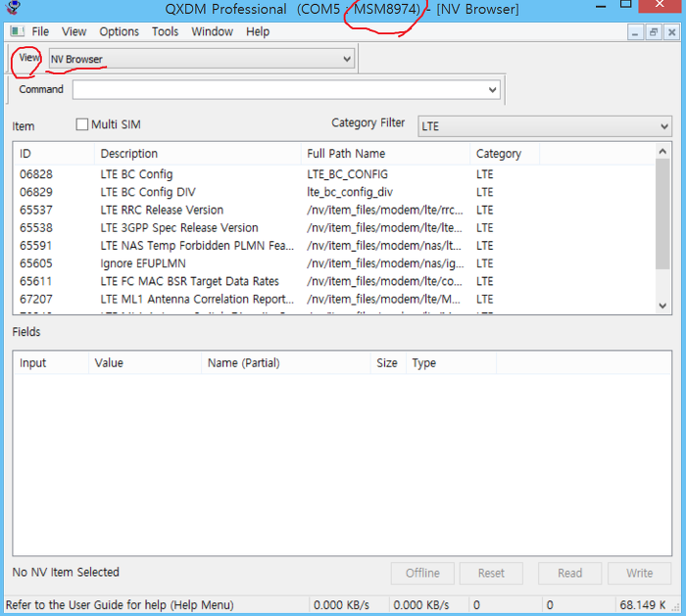The width and height of the screenshot is (686, 616).
Task: Click the document icon left of File menu
Action: pos(17,31)
